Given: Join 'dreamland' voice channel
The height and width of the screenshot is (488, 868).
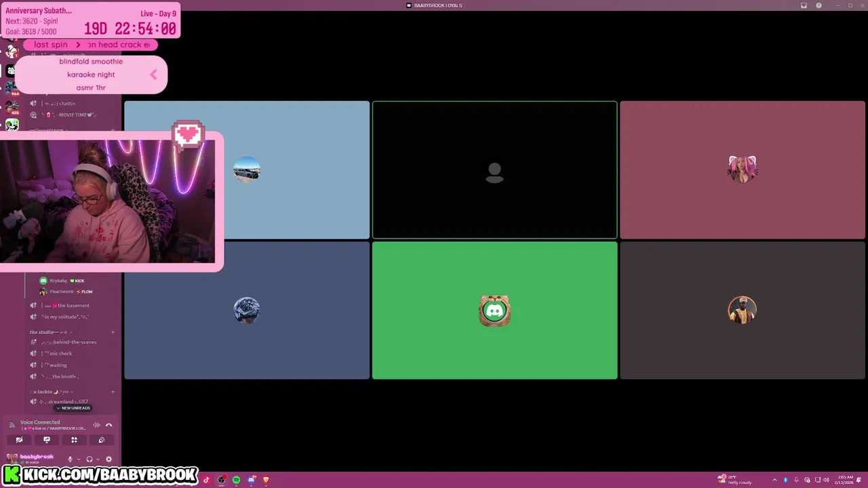Looking at the screenshot, I should (x=71, y=401).
